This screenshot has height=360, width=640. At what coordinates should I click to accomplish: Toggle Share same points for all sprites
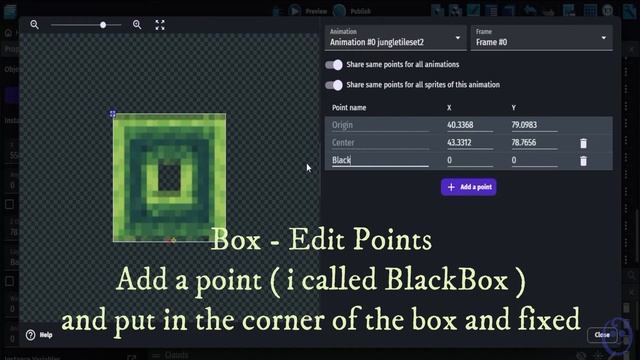334,85
